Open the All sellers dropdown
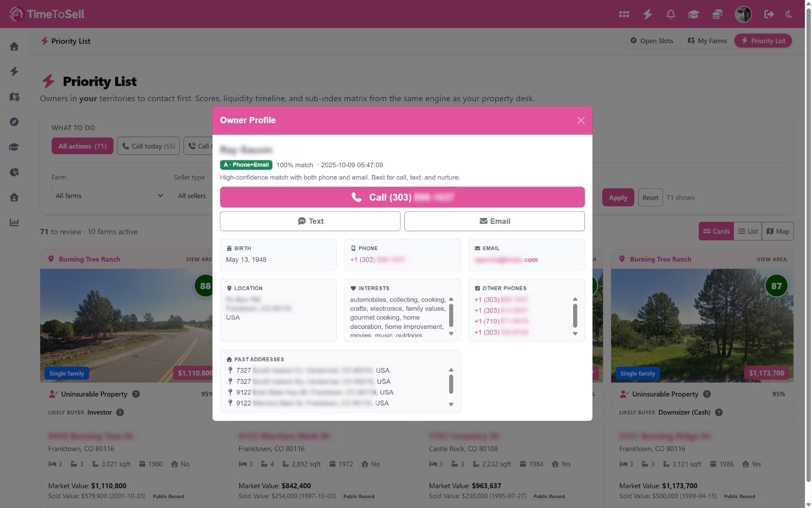This screenshot has width=812, height=508. [x=193, y=196]
